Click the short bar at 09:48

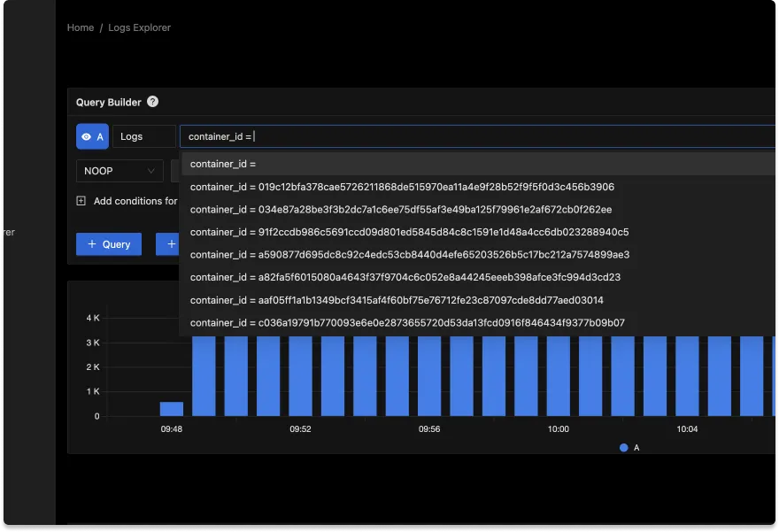(172, 409)
